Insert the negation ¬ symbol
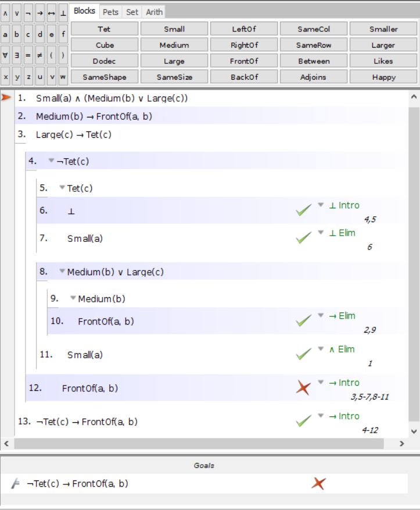Viewport: 420px width, 510px height. [x=28, y=13]
